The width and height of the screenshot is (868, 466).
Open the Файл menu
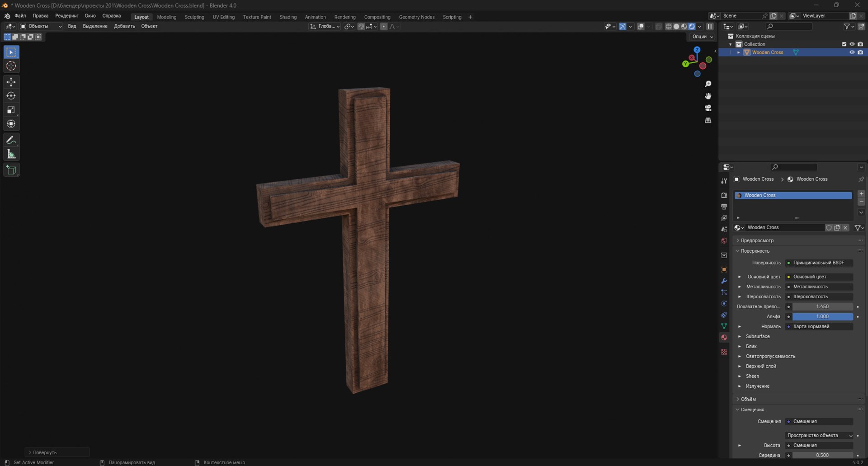[20, 16]
